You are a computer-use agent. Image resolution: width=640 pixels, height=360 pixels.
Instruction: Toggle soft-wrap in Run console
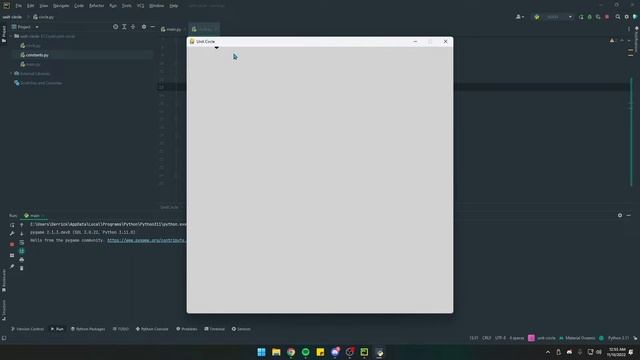pyautogui.click(x=22, y=242)
